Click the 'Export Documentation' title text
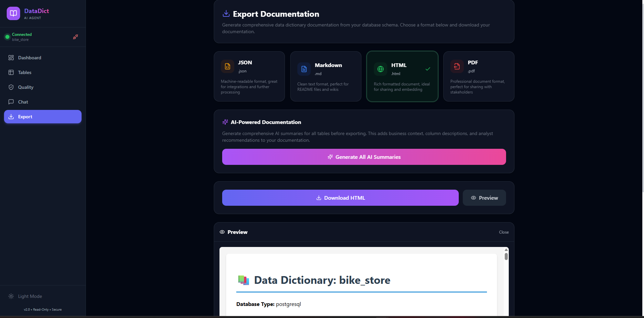The width and height of the screenshot is (644, 318). tap(276, 14)
